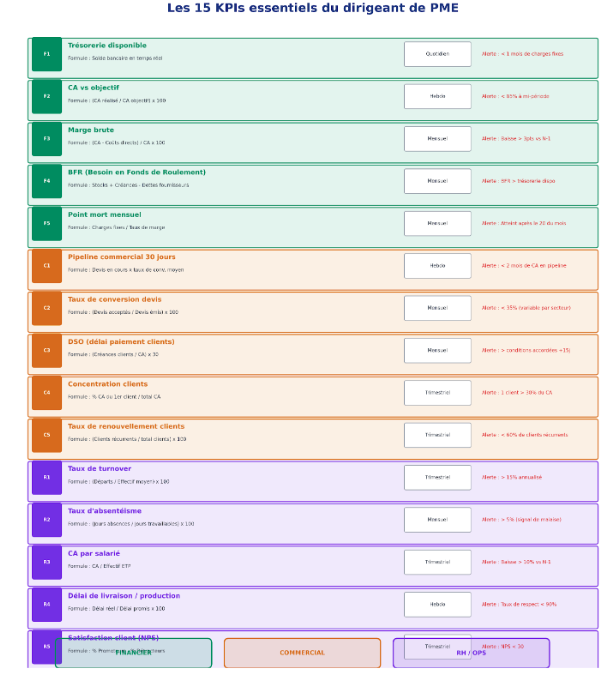Screen dimensions: 616x676
Task: Click the Point mort mensuel title
Action: pos(104,215)
